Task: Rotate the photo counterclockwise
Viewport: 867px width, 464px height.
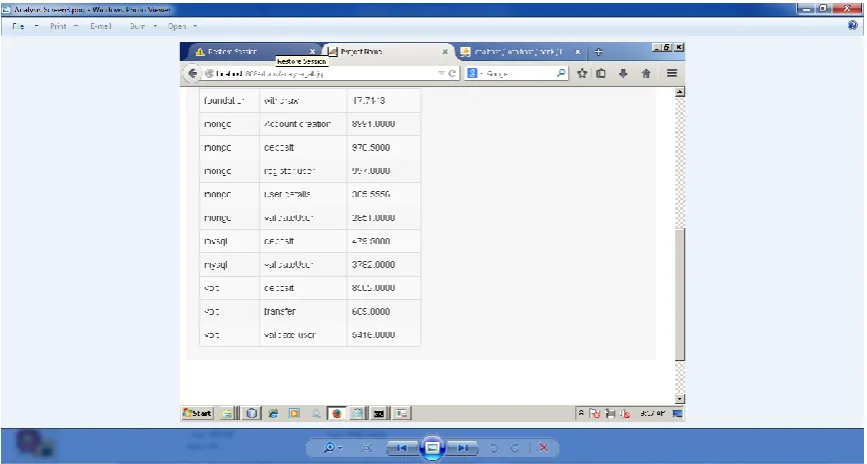Action: (x=494, y=448)
